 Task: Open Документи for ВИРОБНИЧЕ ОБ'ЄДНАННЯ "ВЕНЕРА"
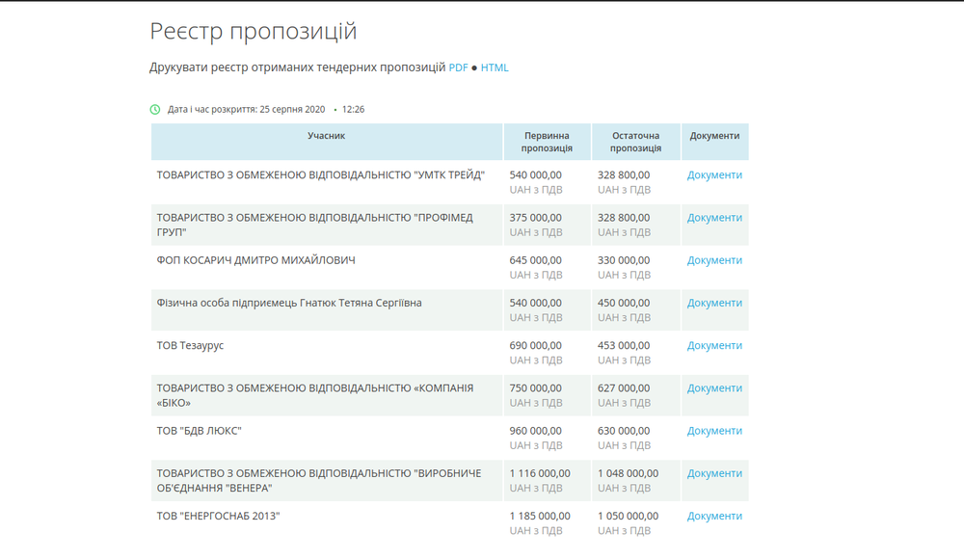714,473
